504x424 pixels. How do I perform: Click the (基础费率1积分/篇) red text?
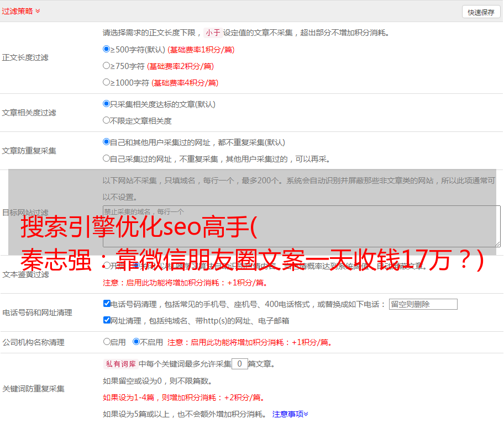201,50
